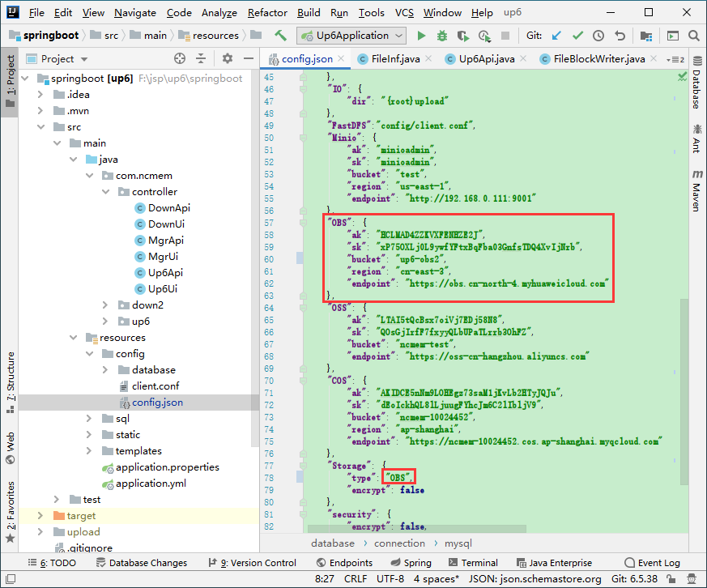Start debugging with the bug icon
Viewport: 707px width, 588px height.
tap(442, 36)
